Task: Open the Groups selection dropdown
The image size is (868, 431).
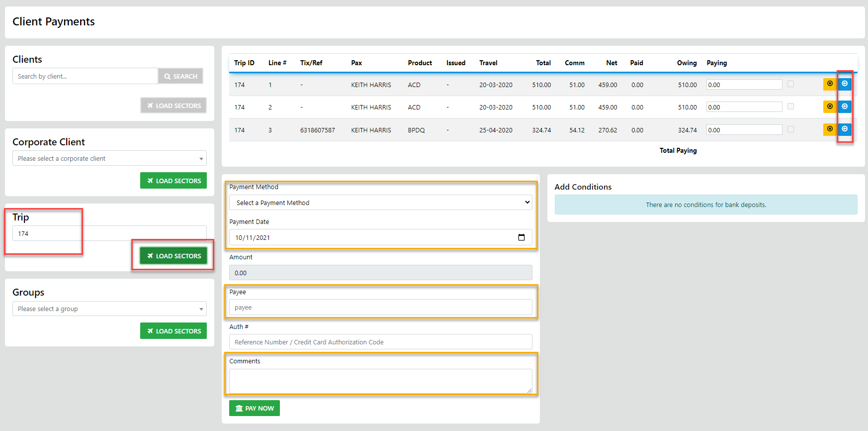Action: tap(109, 309)
